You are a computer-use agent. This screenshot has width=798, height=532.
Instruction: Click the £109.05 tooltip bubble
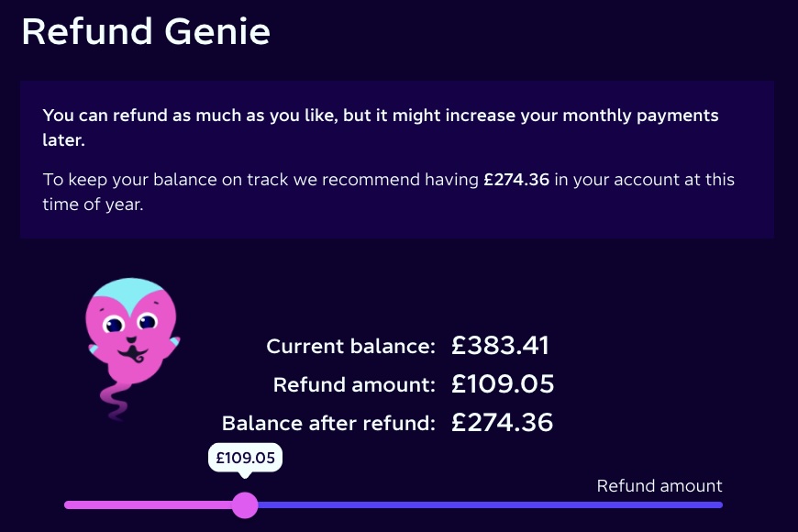point(246,457)
